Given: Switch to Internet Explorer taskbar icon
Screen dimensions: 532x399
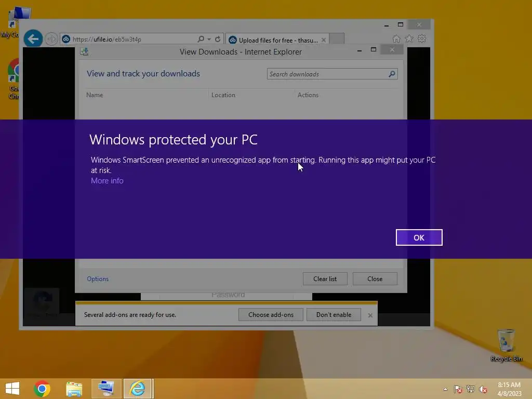Looking at the screenshot, I should pyautogui.click(x=137, y=389).
